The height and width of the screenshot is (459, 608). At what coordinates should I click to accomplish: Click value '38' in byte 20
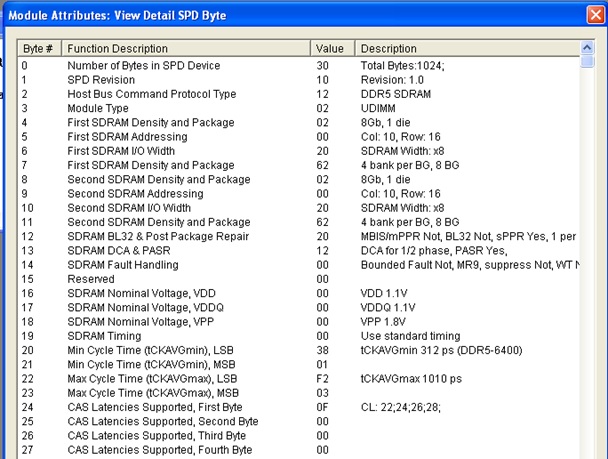pos(322,350)
